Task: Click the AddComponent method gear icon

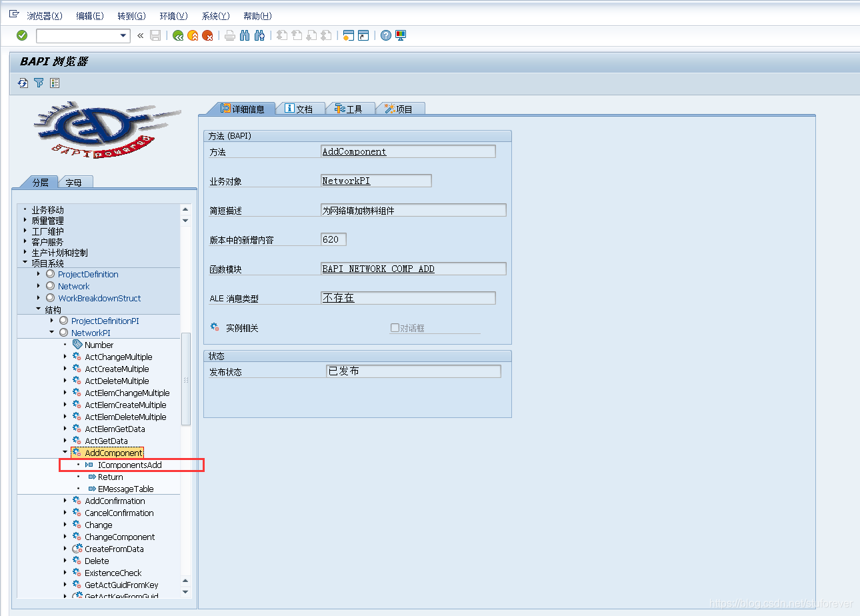Action: 77,453
